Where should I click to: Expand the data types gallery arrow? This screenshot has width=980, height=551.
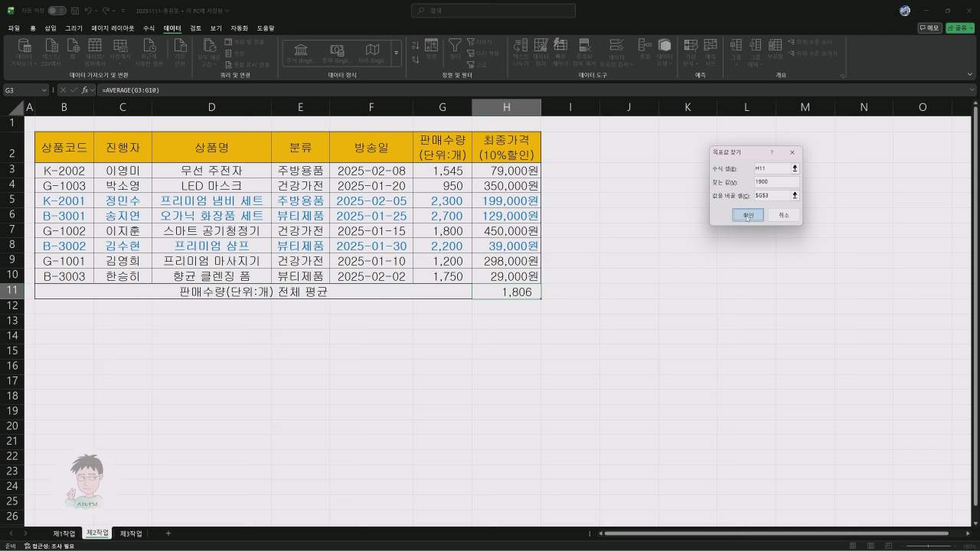click(x=396, y=53)
